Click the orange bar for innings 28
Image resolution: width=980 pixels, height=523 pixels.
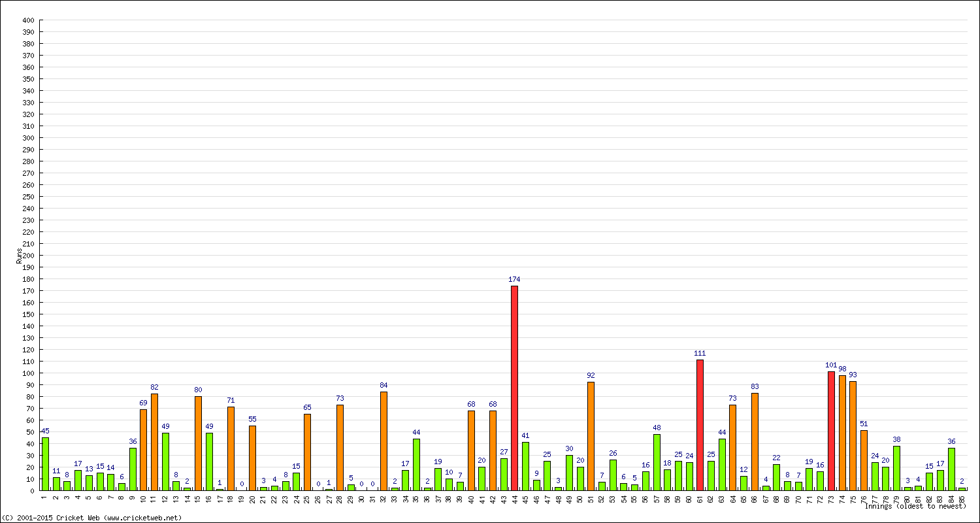(340, 448)
